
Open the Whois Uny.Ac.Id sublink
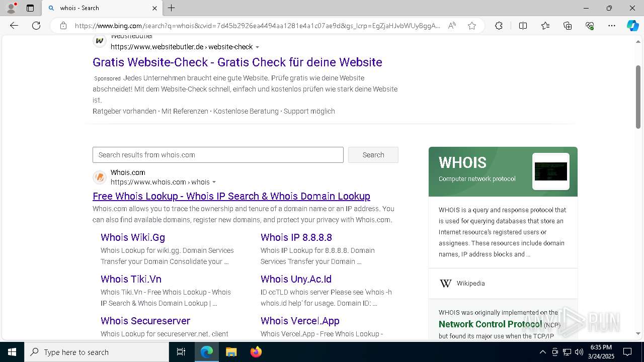(x=296, y=279)
